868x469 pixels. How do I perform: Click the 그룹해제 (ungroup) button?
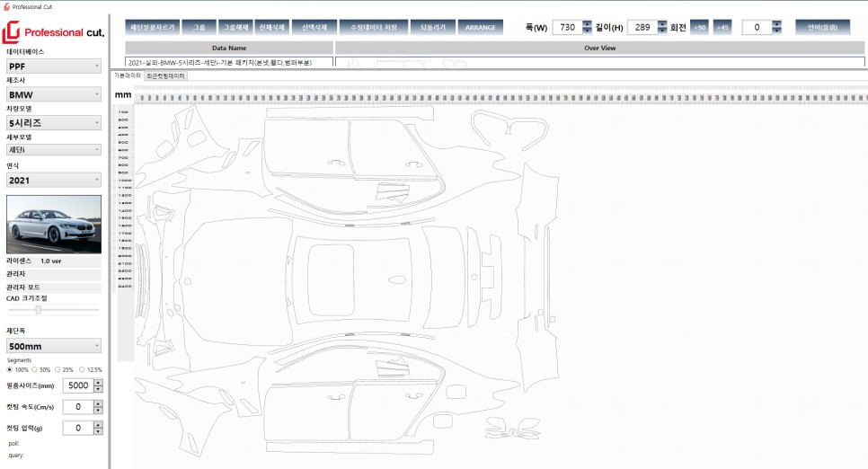coord(235,28)
